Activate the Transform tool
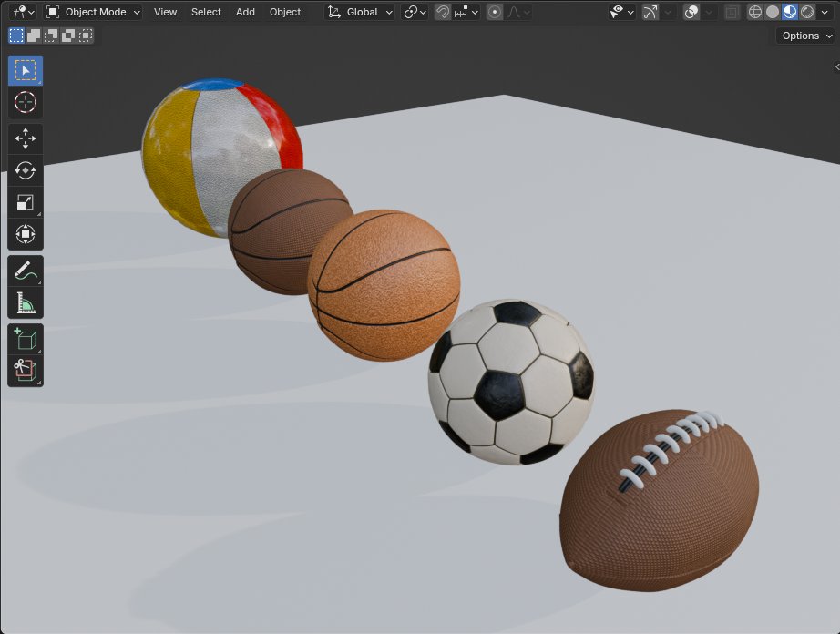Image resolution: width=840 pixels, height=634 pixels. pos(26,234)
